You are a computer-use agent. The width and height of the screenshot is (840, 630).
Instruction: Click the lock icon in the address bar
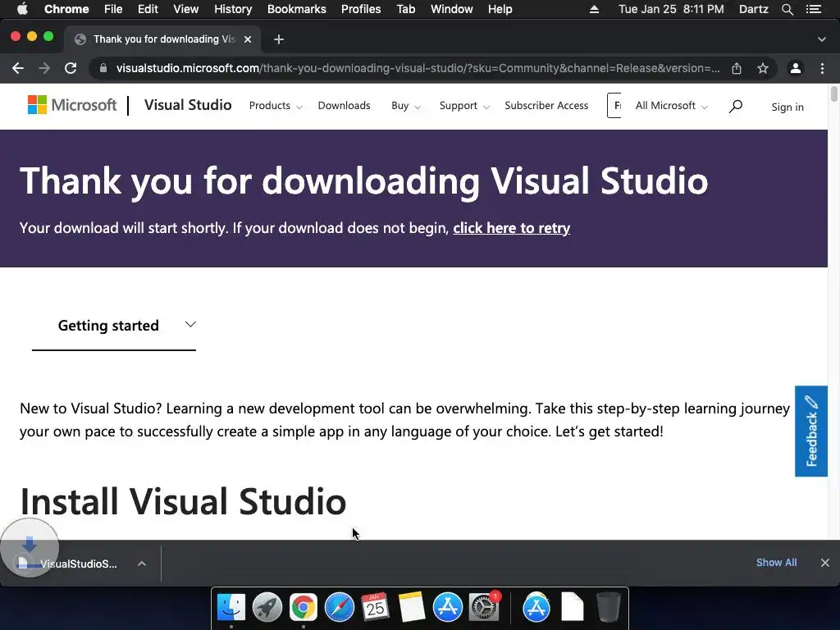pyautogui.click(x=103, y=68)
